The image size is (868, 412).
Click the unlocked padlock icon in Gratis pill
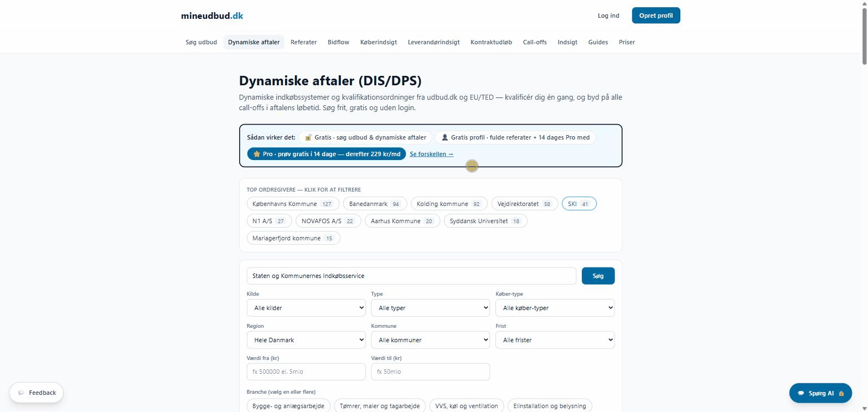point(308,137)
